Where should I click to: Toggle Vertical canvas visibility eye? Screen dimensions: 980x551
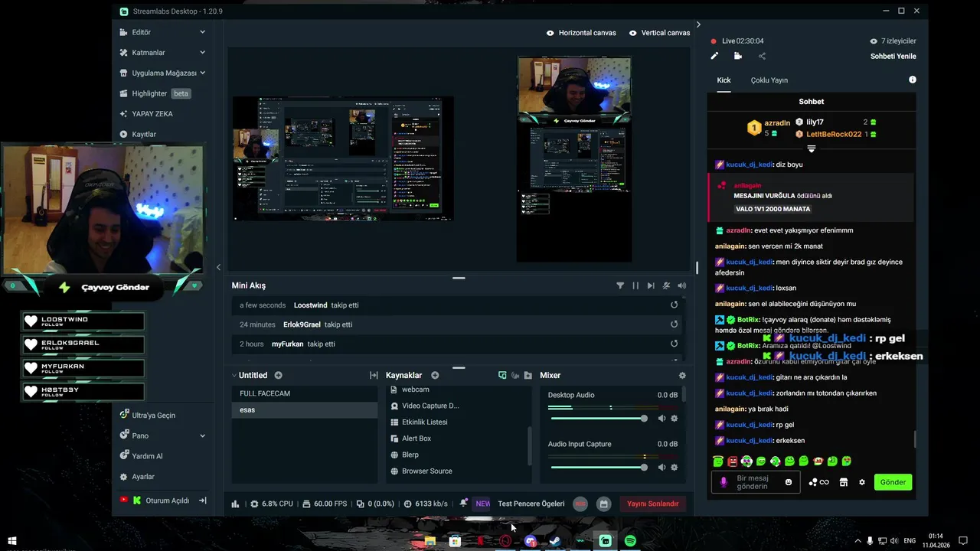pyautogui.click(x=633, y=33)
